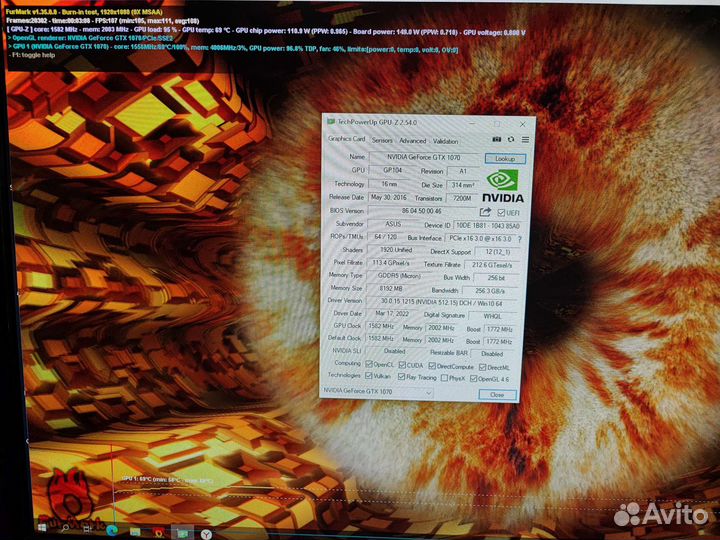
Task: Toggle the CUDA checkbox
Action: [402, 365]
